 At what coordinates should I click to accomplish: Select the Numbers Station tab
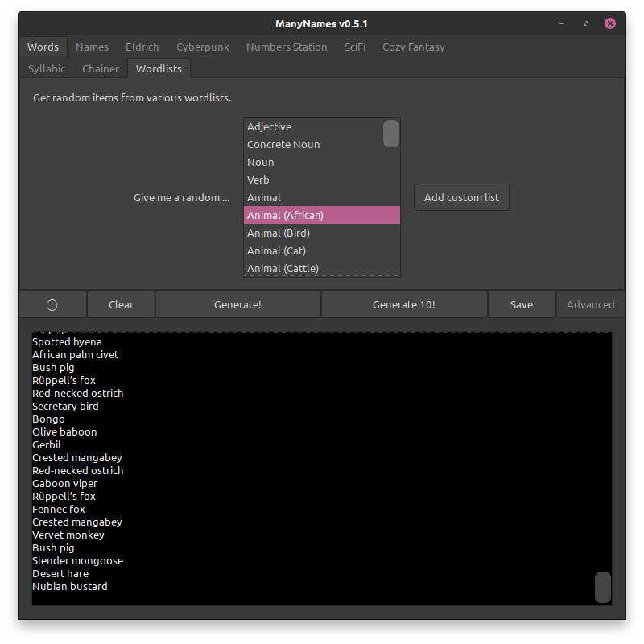tap(287, 47)
